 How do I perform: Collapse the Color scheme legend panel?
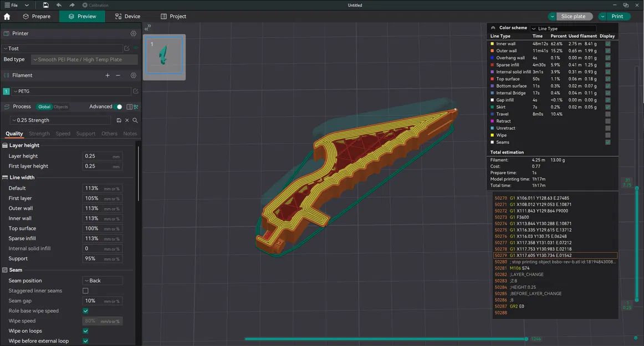click(493, 28)
